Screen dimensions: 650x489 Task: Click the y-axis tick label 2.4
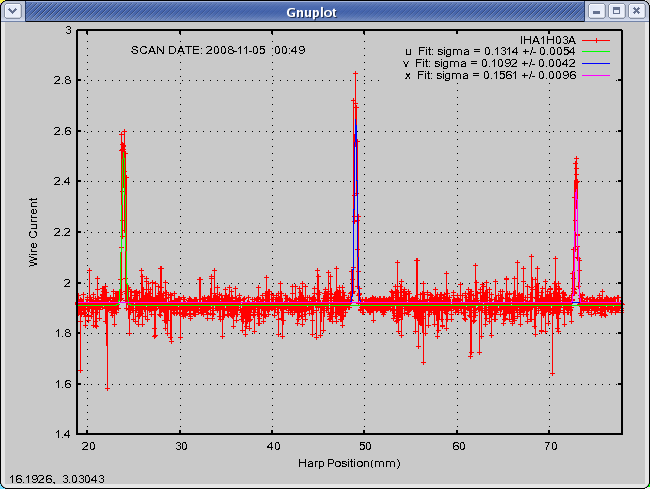tap(63, 182)
